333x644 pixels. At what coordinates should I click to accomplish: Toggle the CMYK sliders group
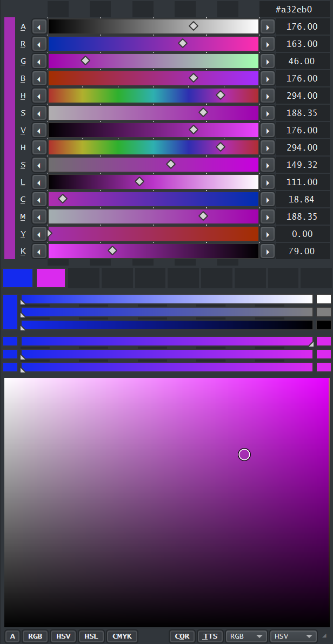pos(122,636)
